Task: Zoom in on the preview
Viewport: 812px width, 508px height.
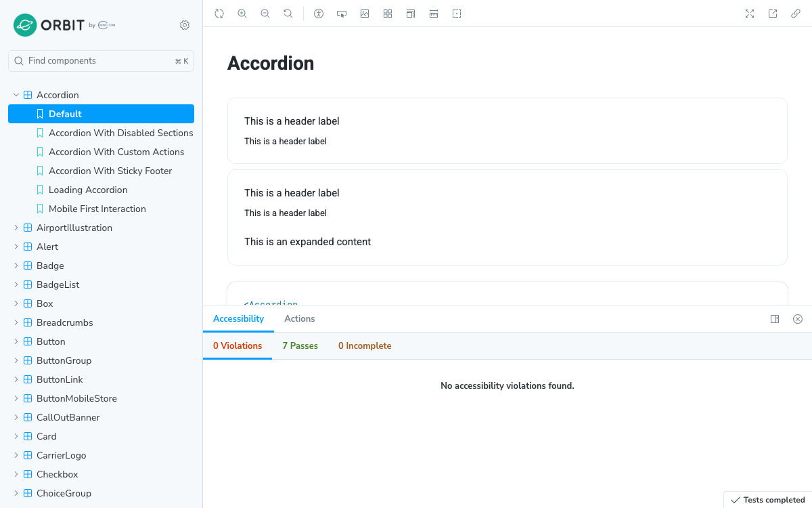Action: [242, 14]
